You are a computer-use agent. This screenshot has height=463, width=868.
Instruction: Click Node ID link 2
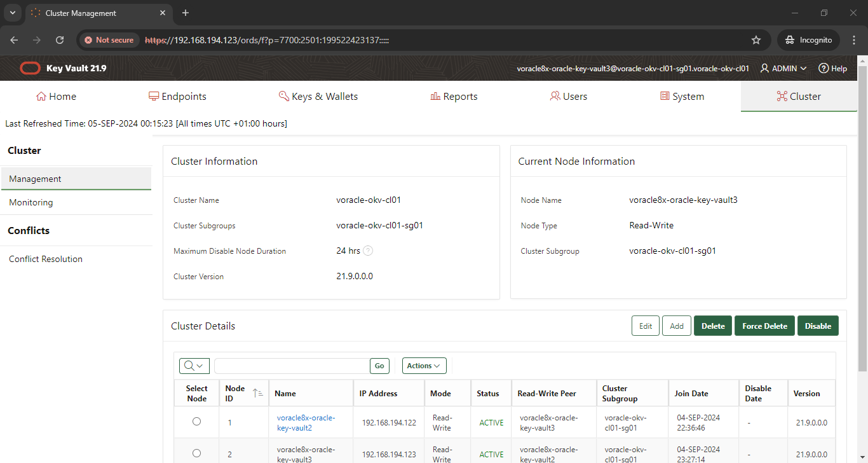229,455
